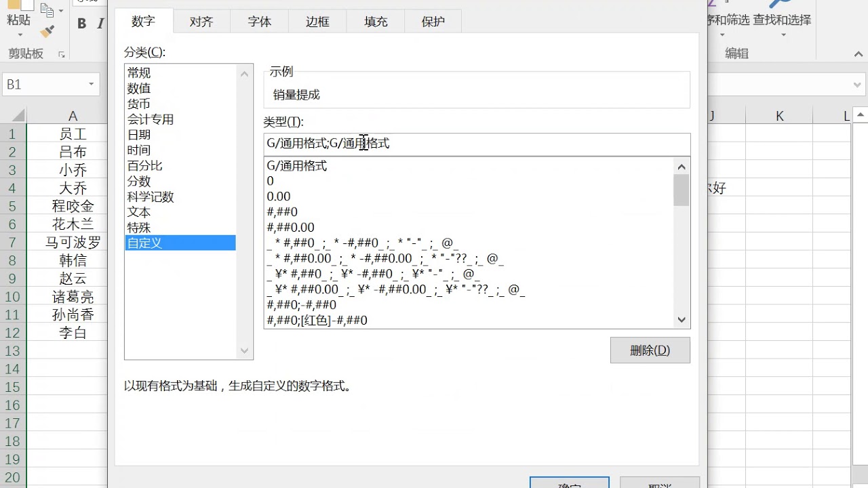Select 文本 in the category list
The width and height of the screenshot is (868, 488).
tap(180, 212)
